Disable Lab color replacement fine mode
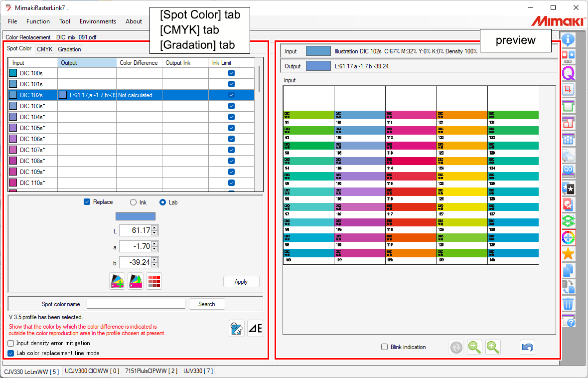 coord(10,353)
